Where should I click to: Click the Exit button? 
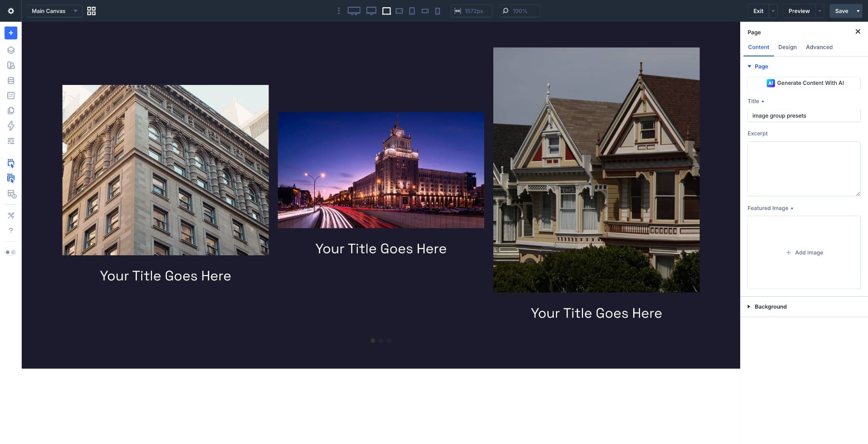click(758, 11)
